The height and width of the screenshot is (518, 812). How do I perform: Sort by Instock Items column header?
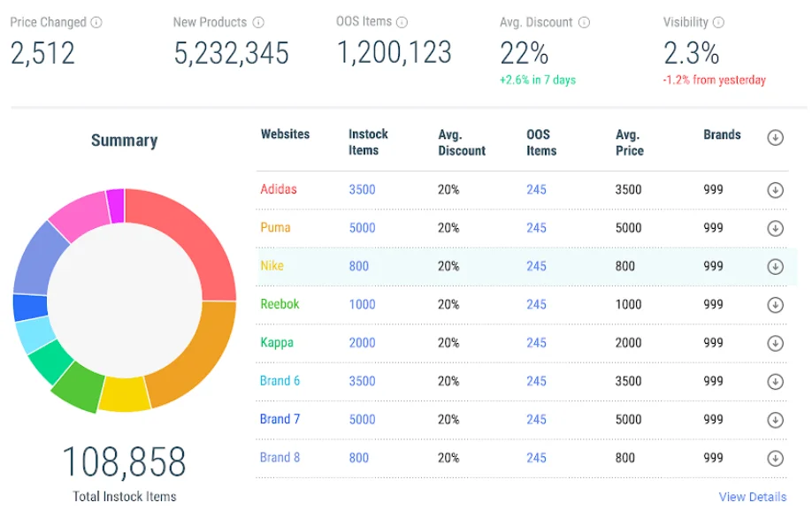point(368,142)
